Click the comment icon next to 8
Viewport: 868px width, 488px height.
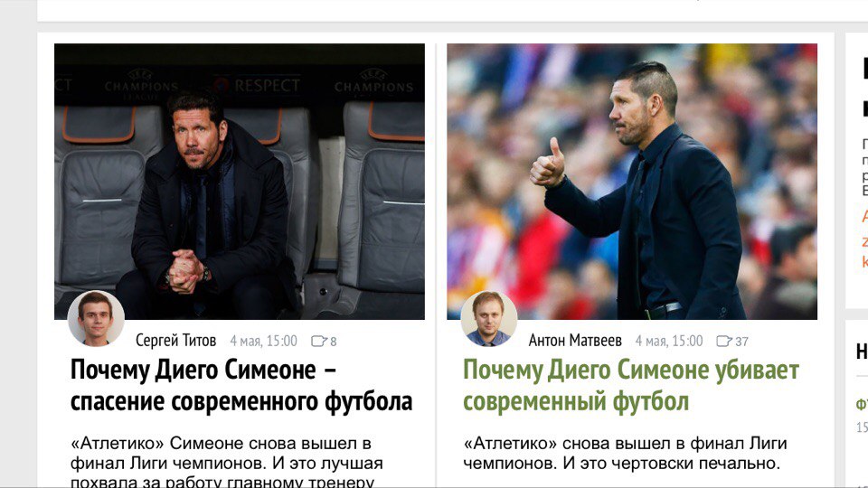pos(319,341)
